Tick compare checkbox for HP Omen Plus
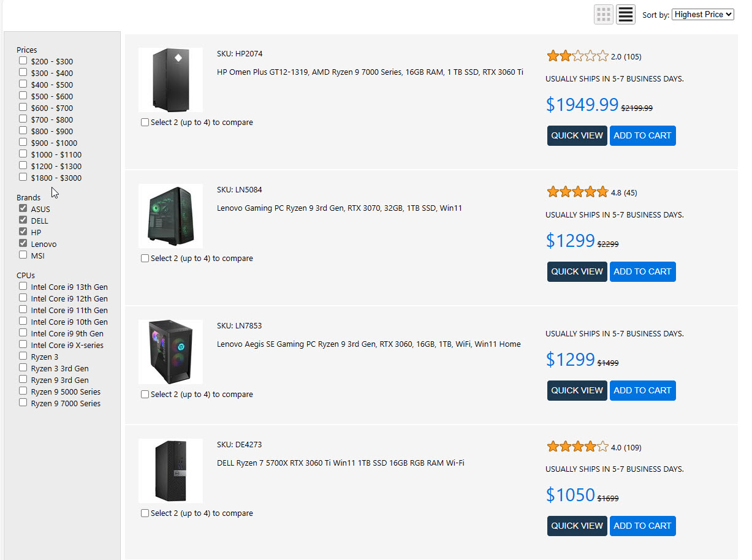 145,123
